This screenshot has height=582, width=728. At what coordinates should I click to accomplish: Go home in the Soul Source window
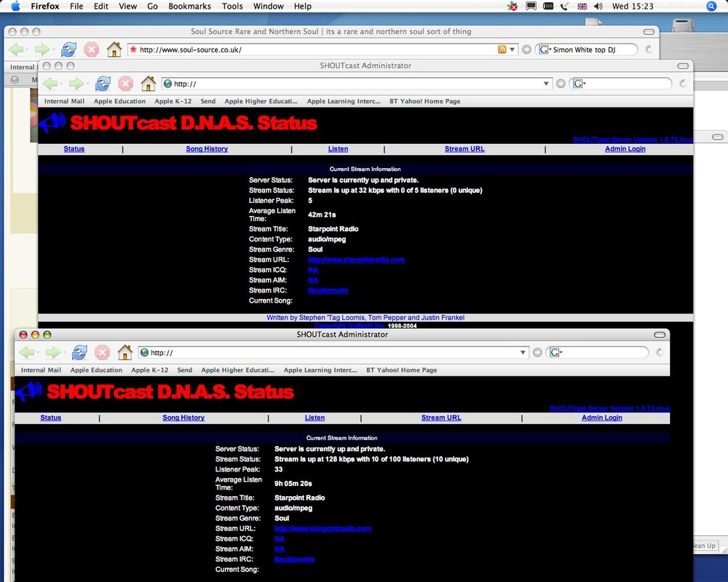point(114,49)
